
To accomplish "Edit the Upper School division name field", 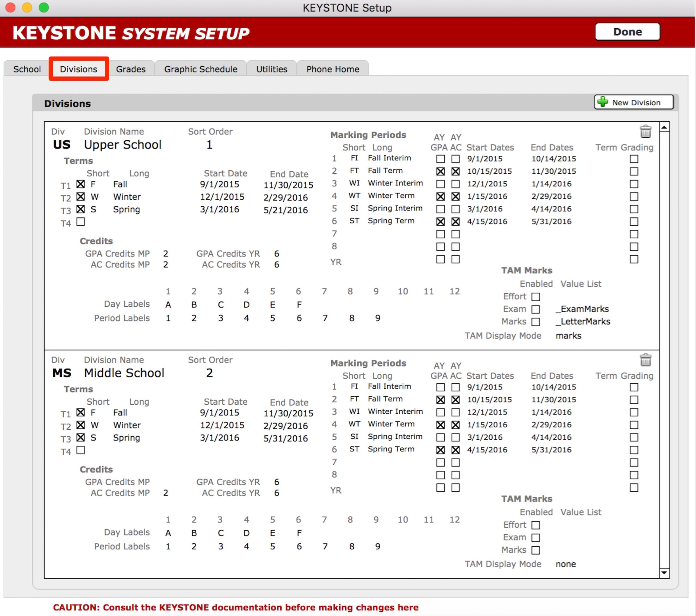I will pos(123,145).
